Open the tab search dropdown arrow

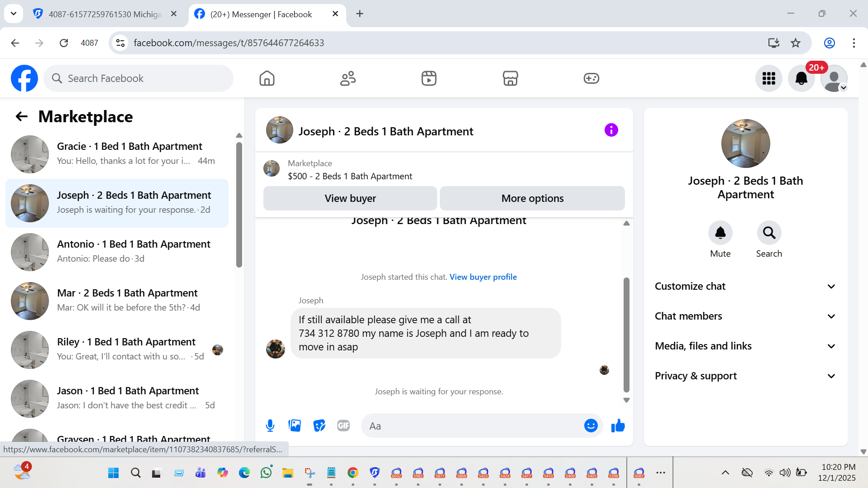(14, 14)
